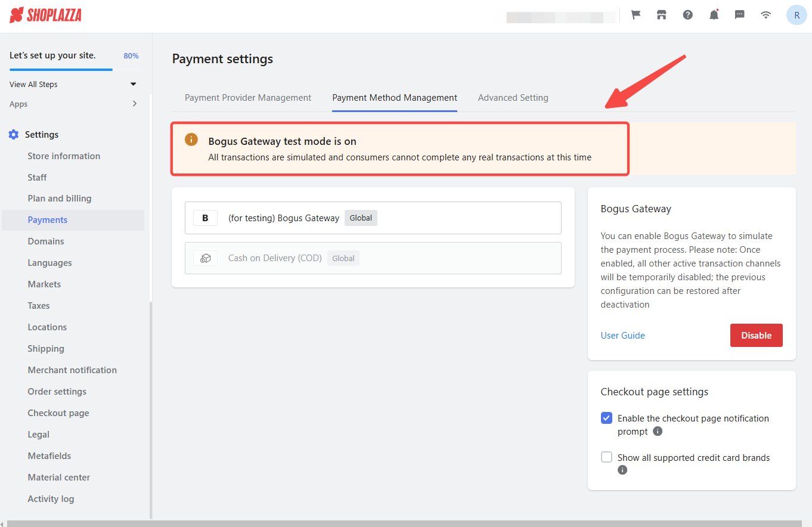Viewport: 812px width, 527px height.
Task: Open the storefront icon in header
Action: tap(661, 15)
